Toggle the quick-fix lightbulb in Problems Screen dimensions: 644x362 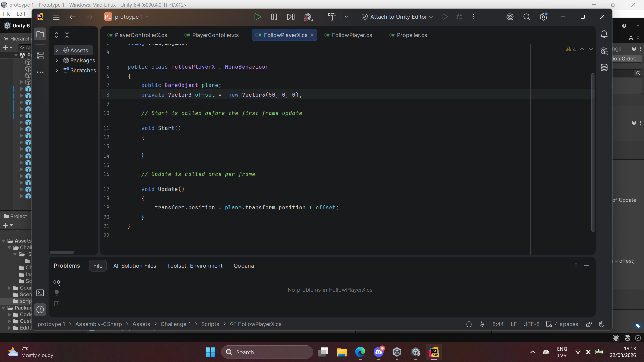coord(57,293)
